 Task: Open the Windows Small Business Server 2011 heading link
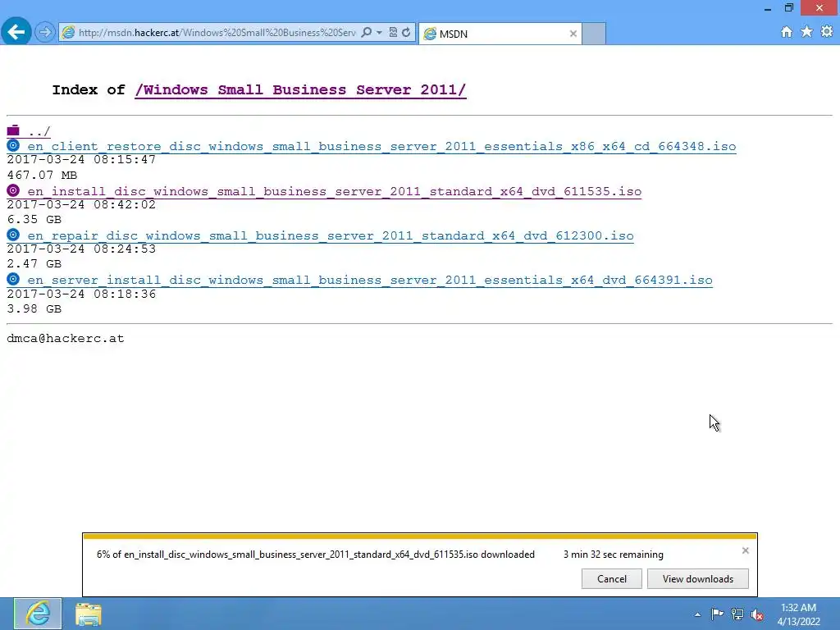pos(300,90)
